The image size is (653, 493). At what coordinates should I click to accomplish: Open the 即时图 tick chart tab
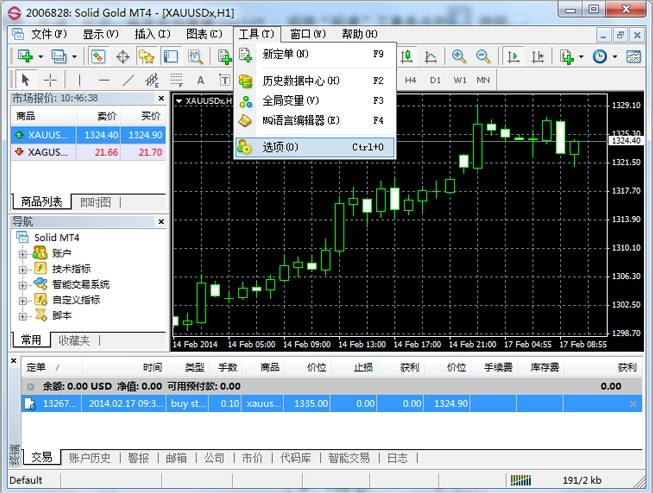click(94, 202)
